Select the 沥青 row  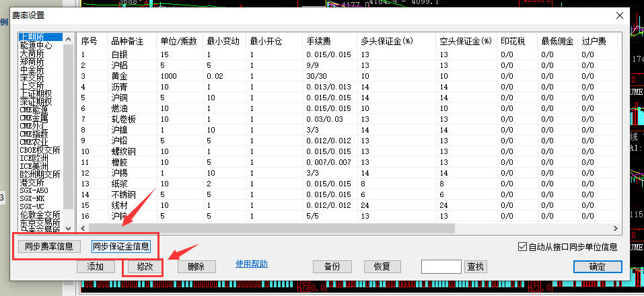pos(349,87)
